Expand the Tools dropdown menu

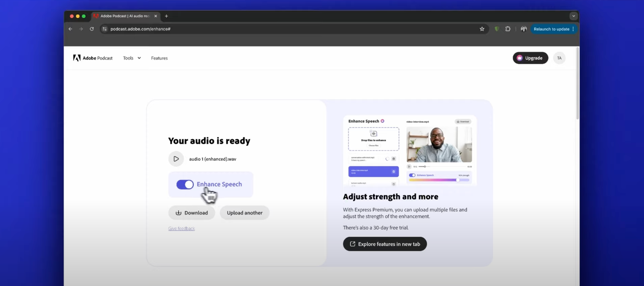click(x=132, y=58)
